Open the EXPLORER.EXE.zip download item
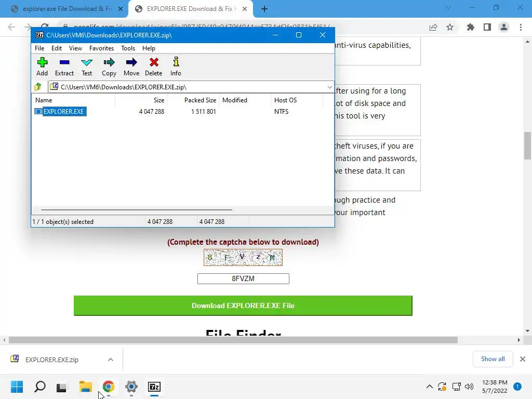 [x=52, y=360]
